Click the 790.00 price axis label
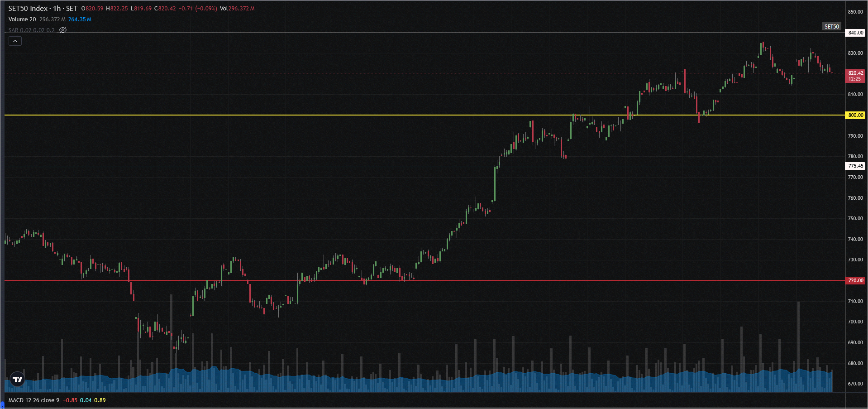Screen dimensions: 868x409 click(855, 136)
